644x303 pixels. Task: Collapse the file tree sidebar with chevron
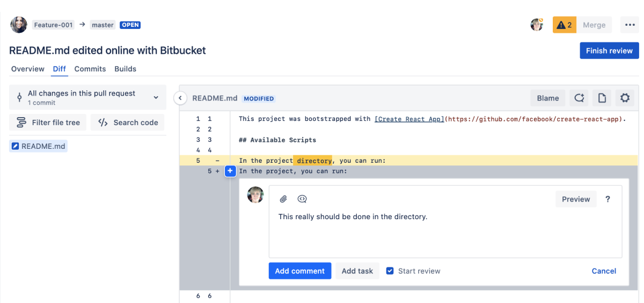click(x=180, y=98)
